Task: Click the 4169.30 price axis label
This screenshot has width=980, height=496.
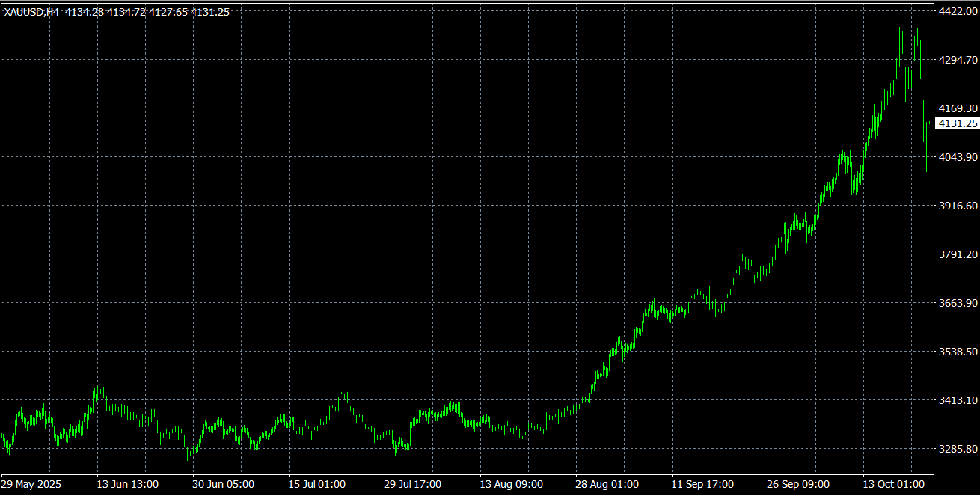Action: [958, 108]
